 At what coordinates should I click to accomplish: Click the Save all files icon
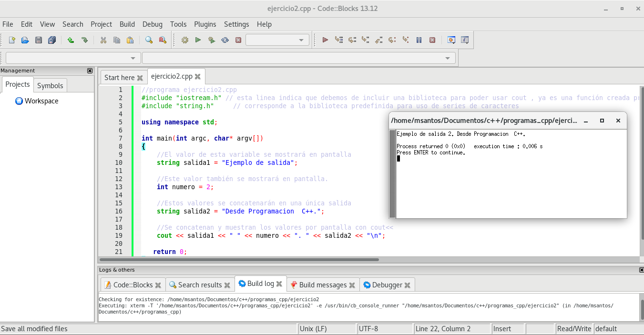click(x=52, y=40)
